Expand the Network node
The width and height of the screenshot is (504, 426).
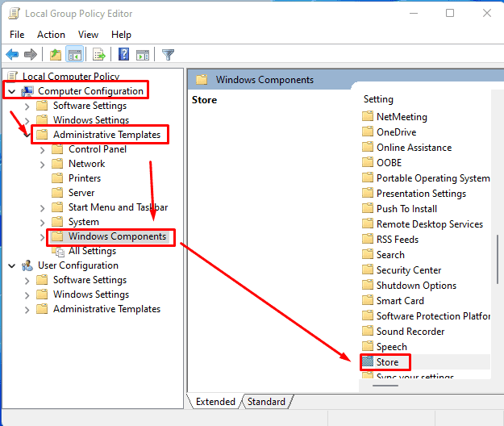[x=43, y=165]
